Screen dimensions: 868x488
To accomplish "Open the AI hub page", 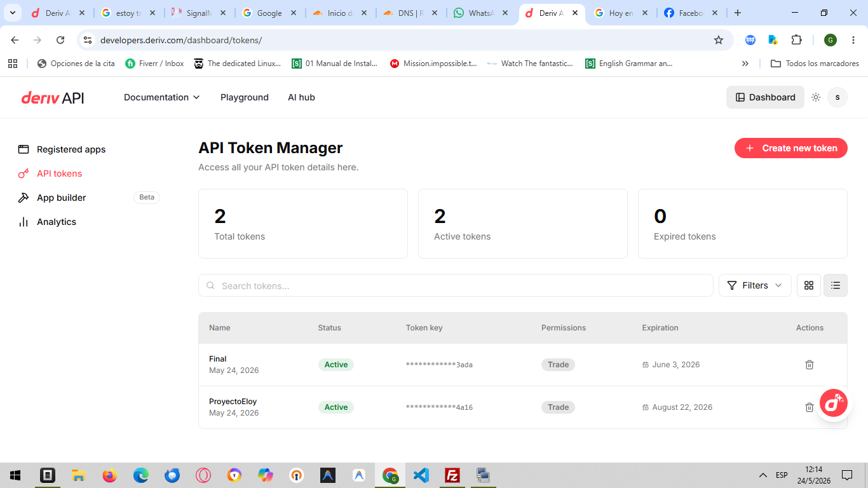I will coord(301,97).
